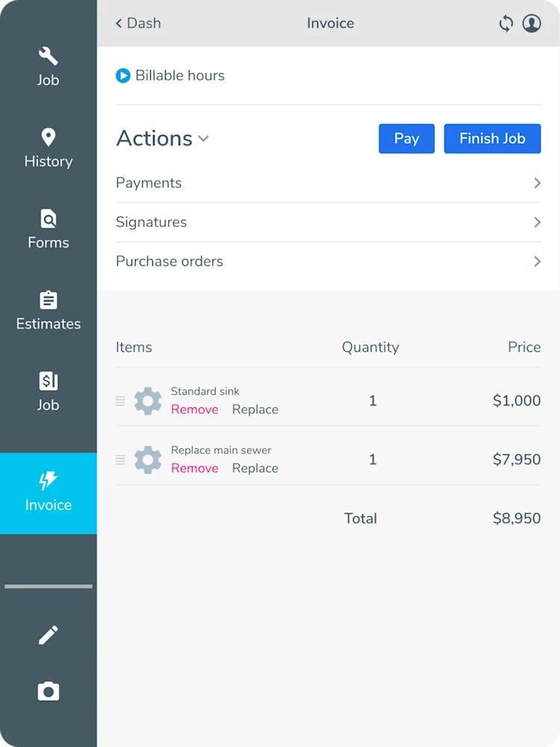This screenshot has height=747, width=560.
Task: Expand the Signatures row
Action: [328, 222]
